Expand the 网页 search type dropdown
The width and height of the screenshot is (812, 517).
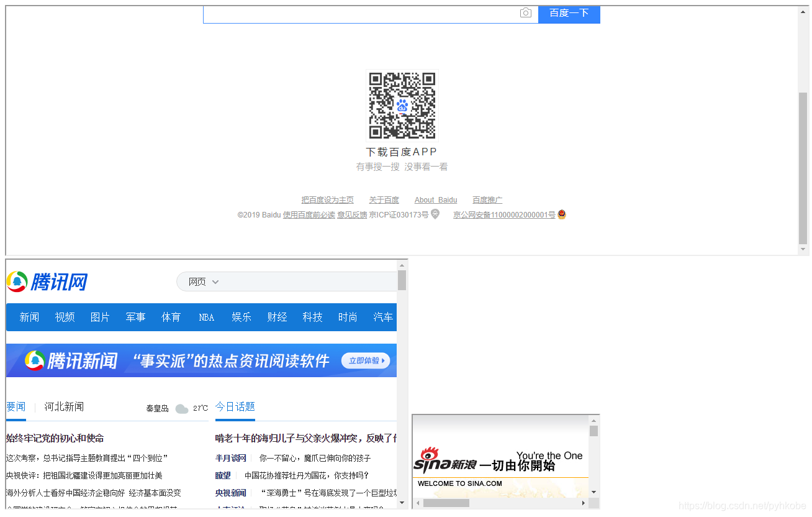tap(204, 282)
